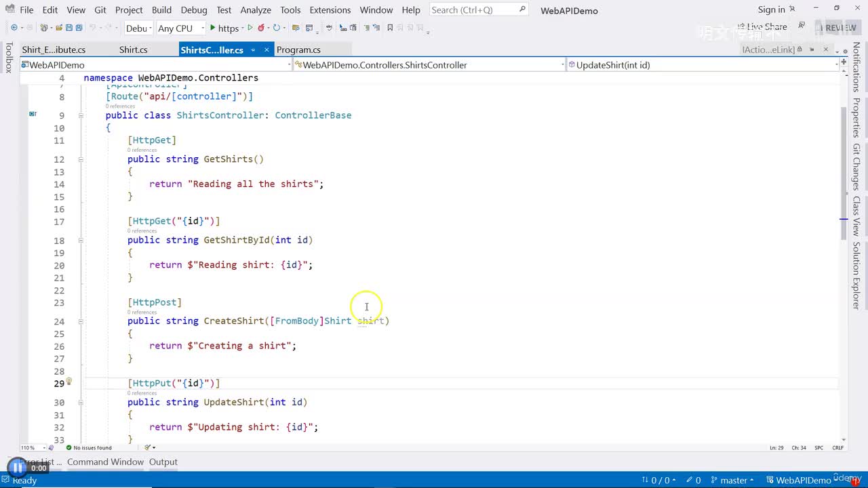Collapse the ShirtsController class on line 9
Screen dimensions: 868x488
81,115
